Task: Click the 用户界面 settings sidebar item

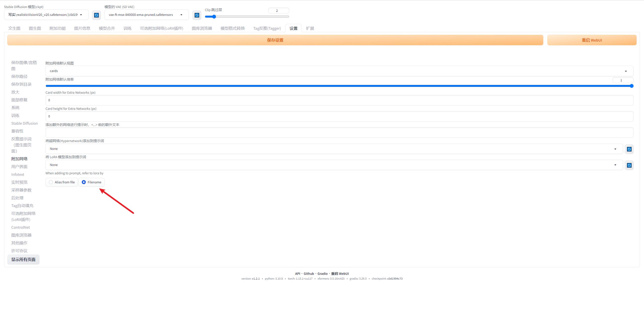Action: point(20,166)
